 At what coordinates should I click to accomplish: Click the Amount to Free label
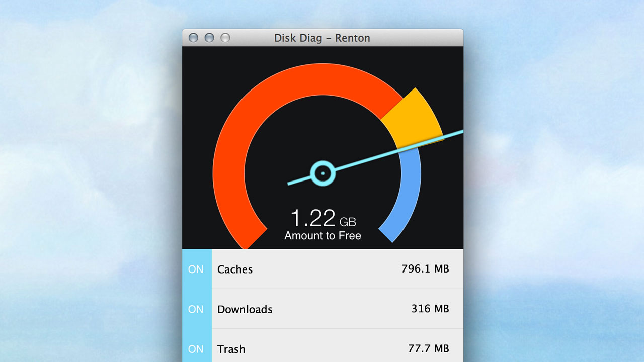click(323, 235)
